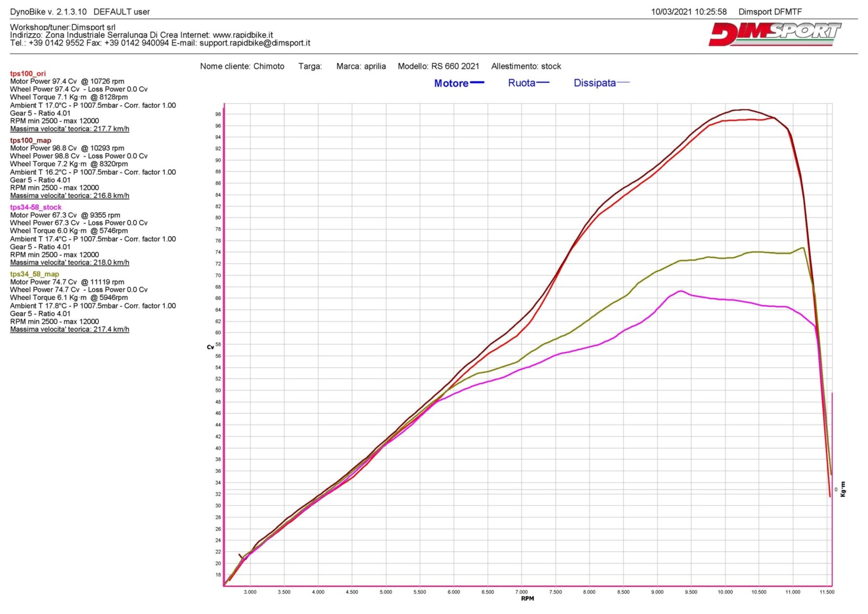Select the Ruota legend label

pyautogui.click(x=521, y=83)
